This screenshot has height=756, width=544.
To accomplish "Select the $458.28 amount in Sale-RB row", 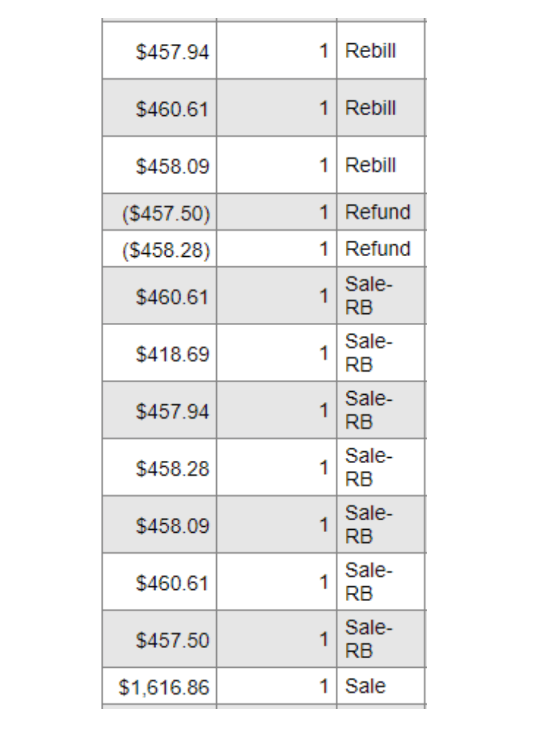I will pyautogui.click(x=172, y=469).
